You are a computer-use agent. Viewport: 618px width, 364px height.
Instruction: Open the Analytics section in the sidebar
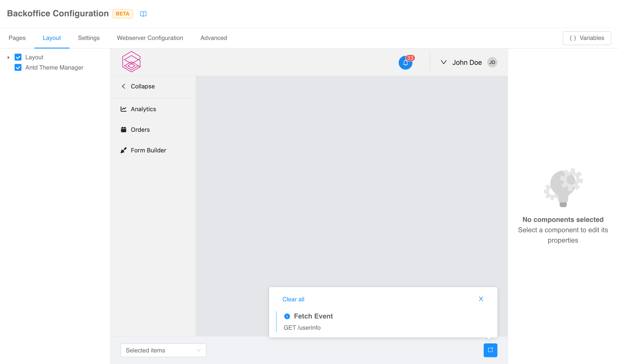point(143,109)
